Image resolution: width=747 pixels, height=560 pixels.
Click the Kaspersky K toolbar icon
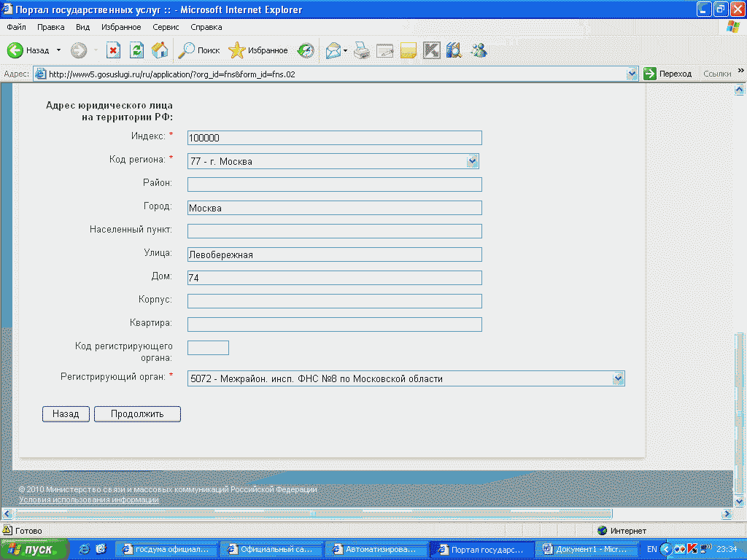pyautogui.click(x=431, y=50)
